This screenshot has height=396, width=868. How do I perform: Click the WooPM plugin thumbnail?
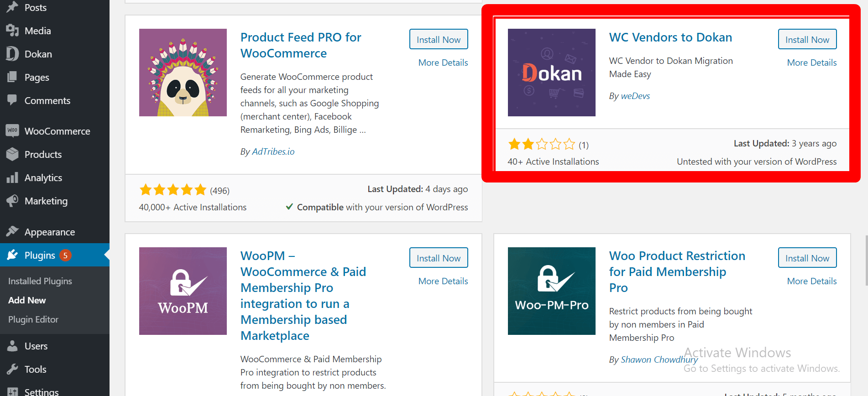point(183,291)
